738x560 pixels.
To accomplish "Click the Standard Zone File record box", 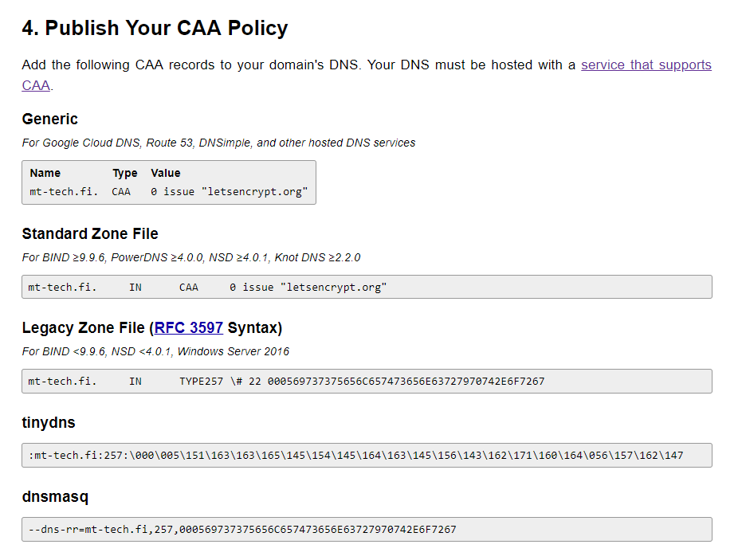I will (x=367, y=287).
